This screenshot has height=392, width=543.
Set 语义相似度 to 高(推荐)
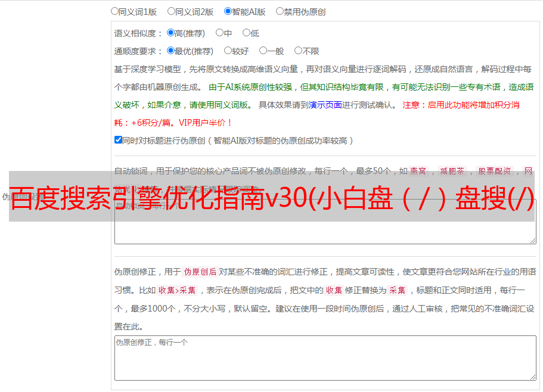[170, 33]
